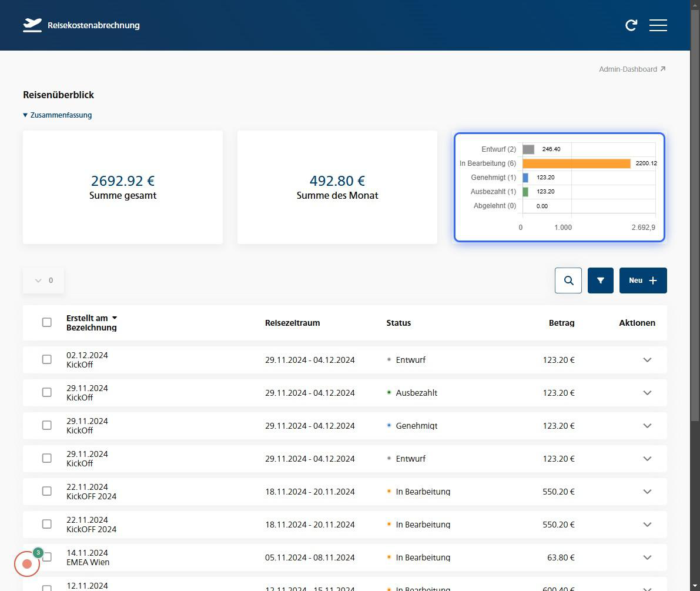Open the search magnifier button
The image size is (700, 591).
click(568, 281)
